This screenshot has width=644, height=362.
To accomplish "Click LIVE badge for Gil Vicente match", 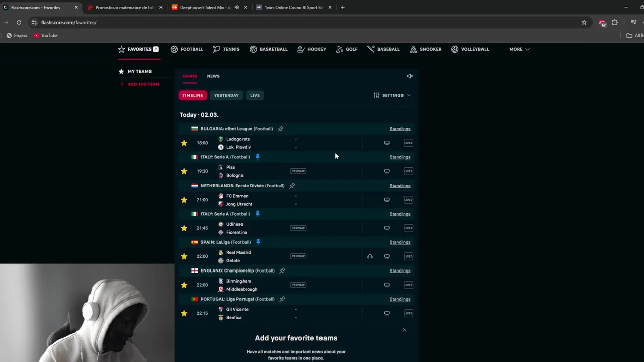I will [x=408, y=313].
